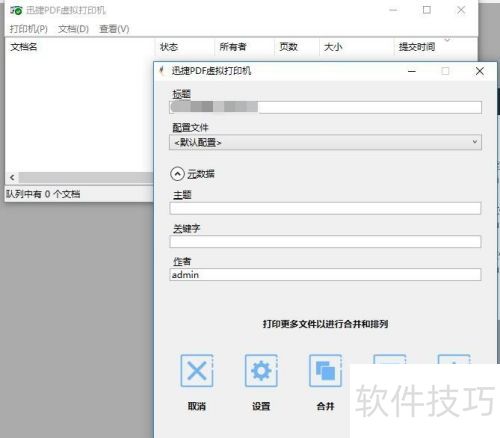Minimize the back queue window

[x=393, y=10]
